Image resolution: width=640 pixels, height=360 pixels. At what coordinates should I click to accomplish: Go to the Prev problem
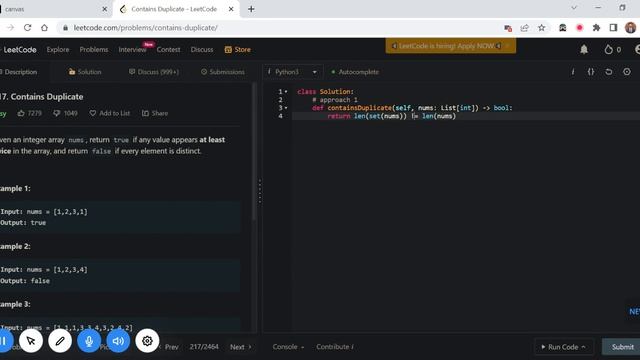point(169,347)
